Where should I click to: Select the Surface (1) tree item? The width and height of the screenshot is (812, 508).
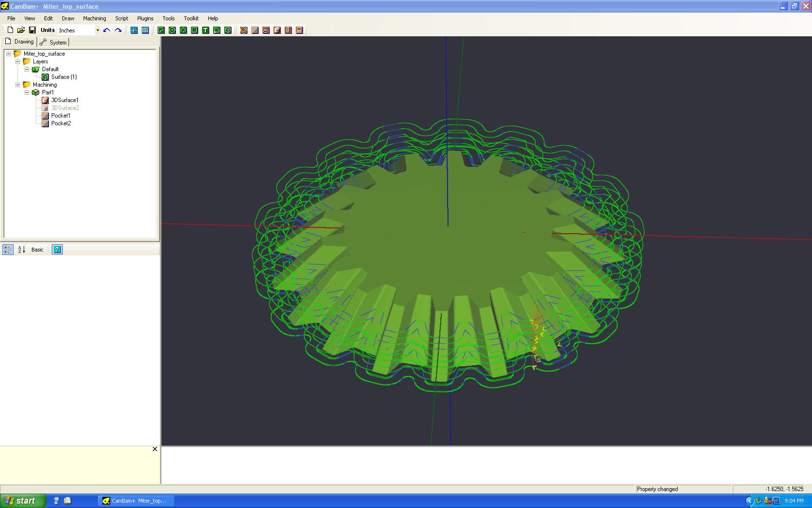click(x=64, y=77)
